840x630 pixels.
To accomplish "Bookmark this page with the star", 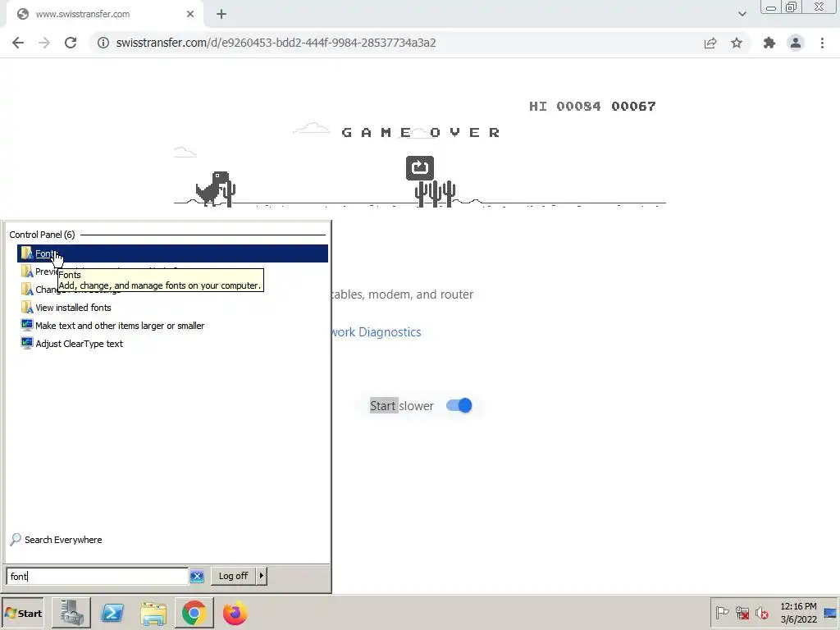I will [737, 43].
